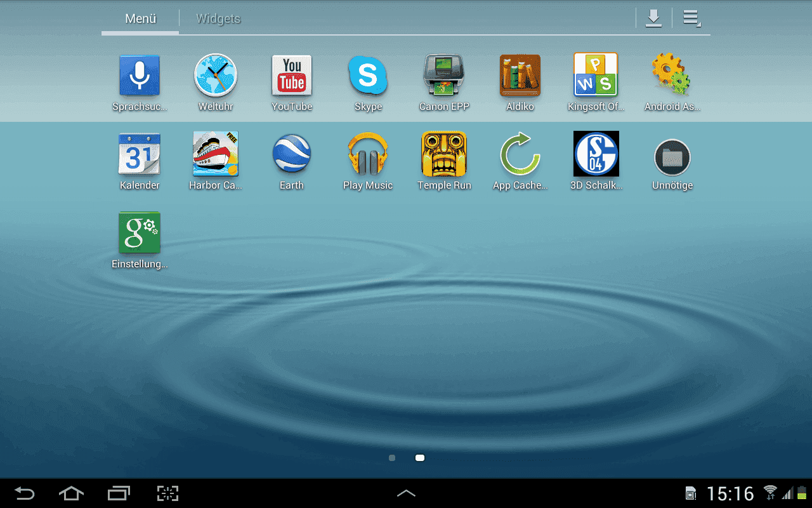
Task: Go to first app drawer page indicator
Action: tap(392, 458)
